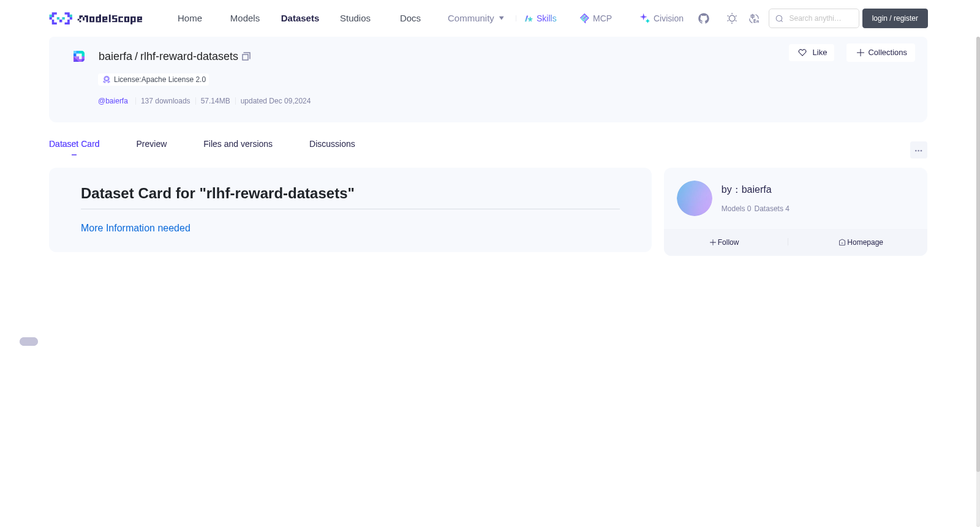Open the ModelScope logo homepage
The height and width of the screenshot is (527, 980).
96,18
